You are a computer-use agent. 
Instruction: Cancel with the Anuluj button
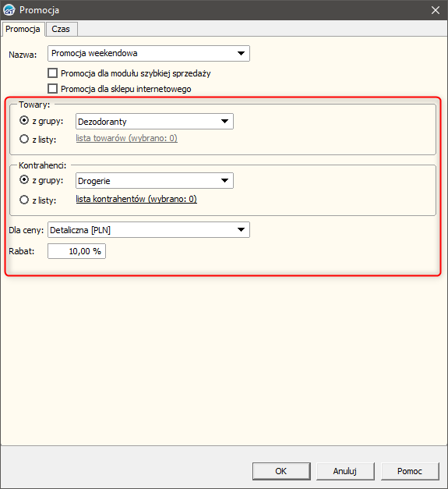345,471
